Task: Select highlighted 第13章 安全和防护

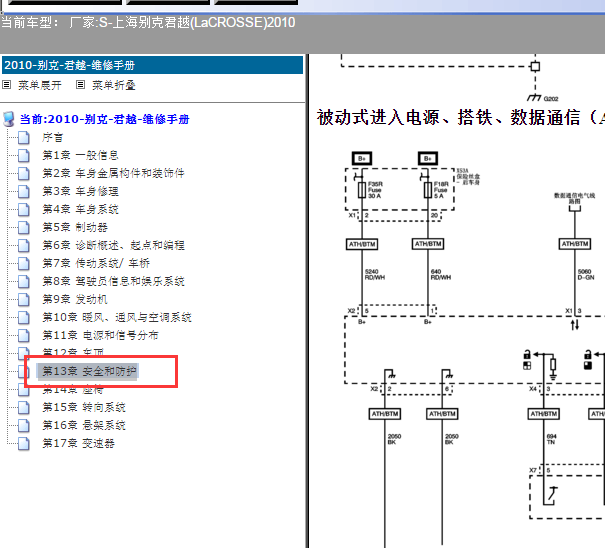Action: (x=89, y=371)
